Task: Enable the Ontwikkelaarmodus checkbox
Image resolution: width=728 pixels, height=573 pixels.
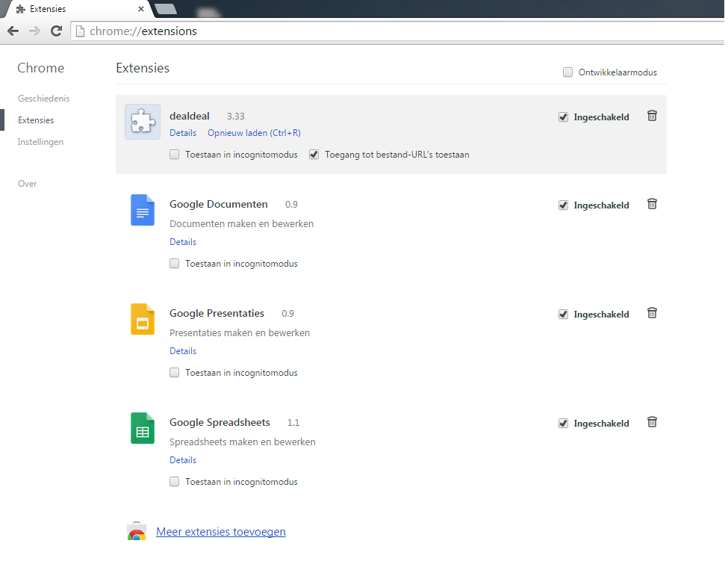Action: tap(568, 72)
